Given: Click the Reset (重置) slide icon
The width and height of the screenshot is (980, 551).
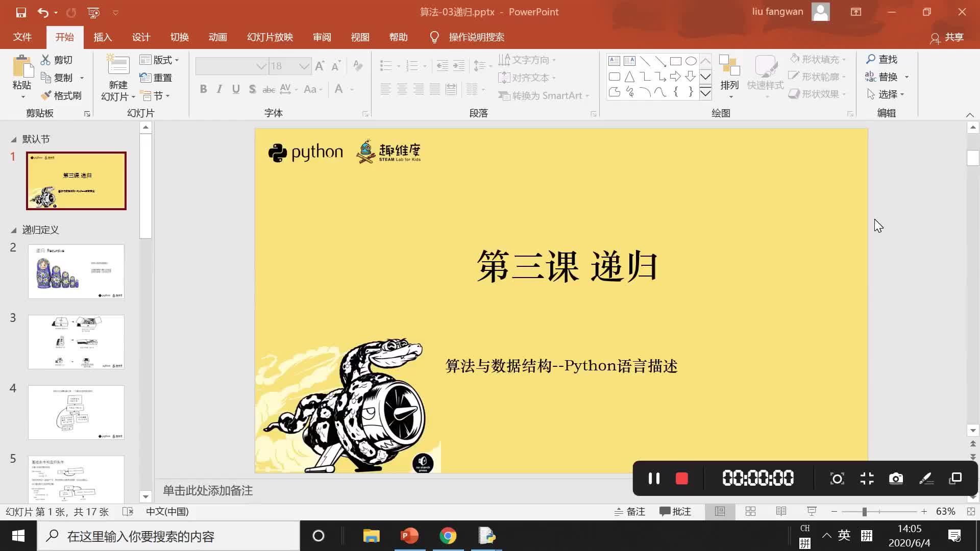Looking at the screenshot, I should click(145, 78).
